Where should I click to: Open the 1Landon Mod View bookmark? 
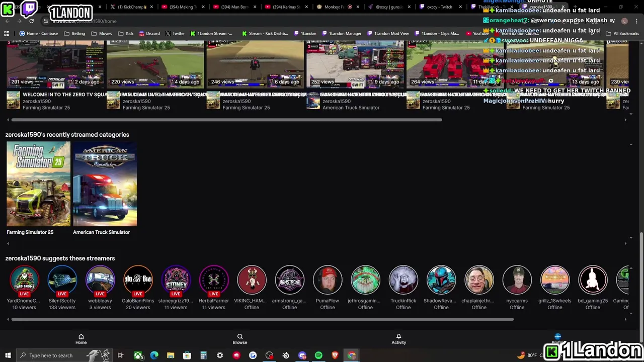pos(388,33)
